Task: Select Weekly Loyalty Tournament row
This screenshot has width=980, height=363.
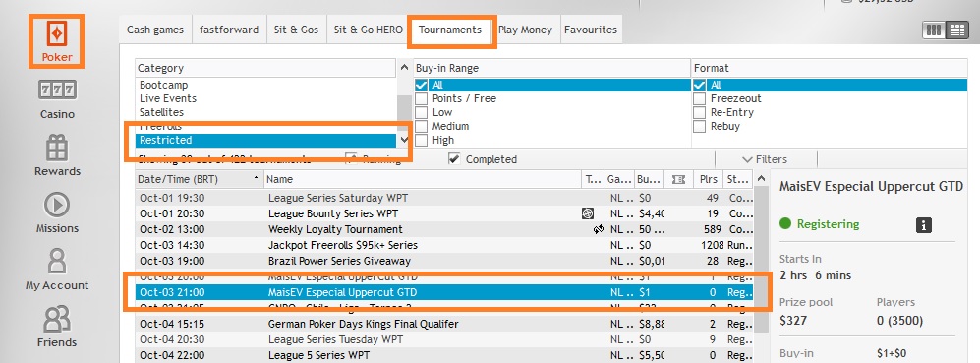Action: [x=444, y=229]
